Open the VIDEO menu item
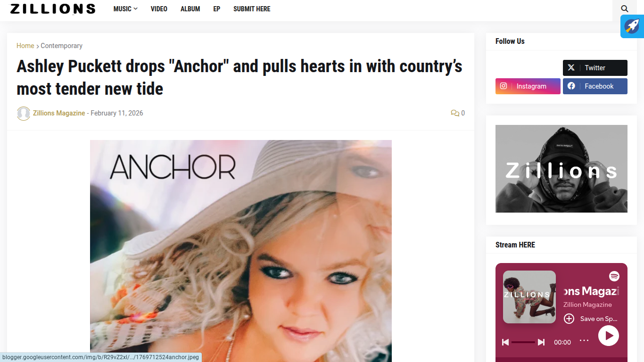This screenshot has width=644, height=362. coord(159,9)
